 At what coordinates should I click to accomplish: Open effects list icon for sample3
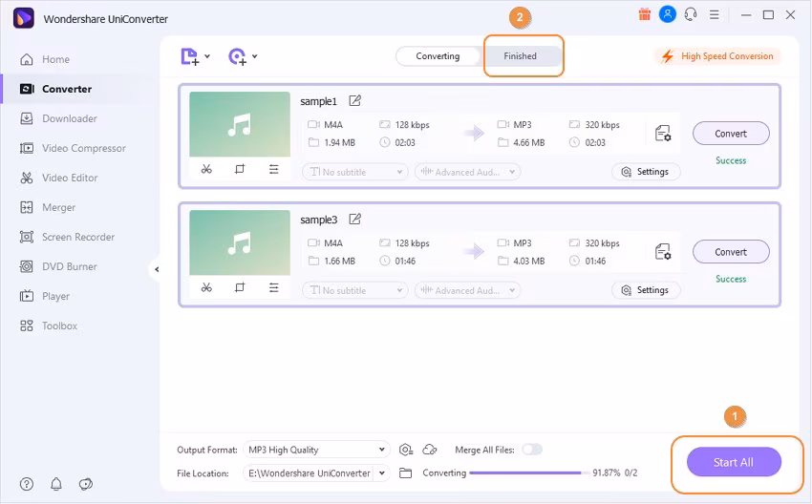(273, 287)
